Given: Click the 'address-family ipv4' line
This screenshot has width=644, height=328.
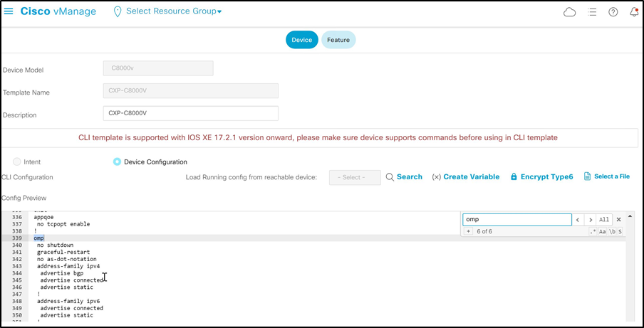Looking at the screenshot, I should tap(68, 266).
